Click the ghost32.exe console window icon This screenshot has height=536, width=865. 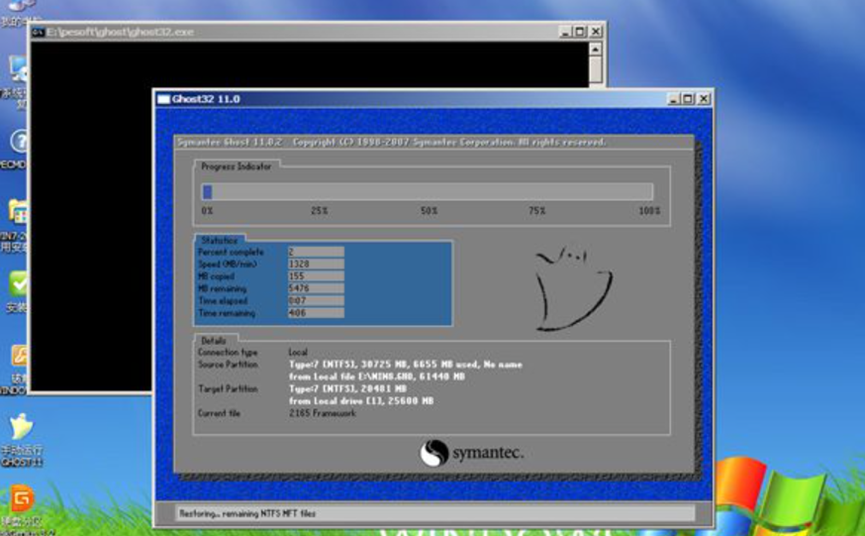[37, 32]
